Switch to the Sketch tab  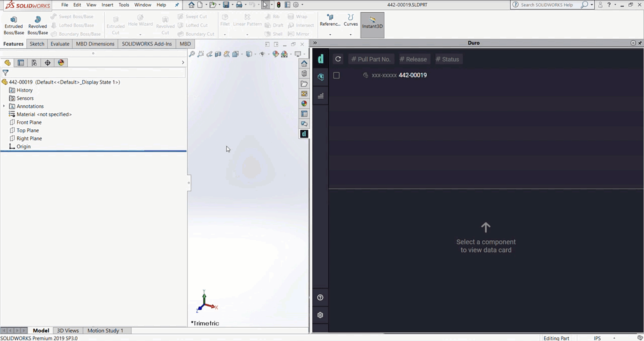click(37, 44)
